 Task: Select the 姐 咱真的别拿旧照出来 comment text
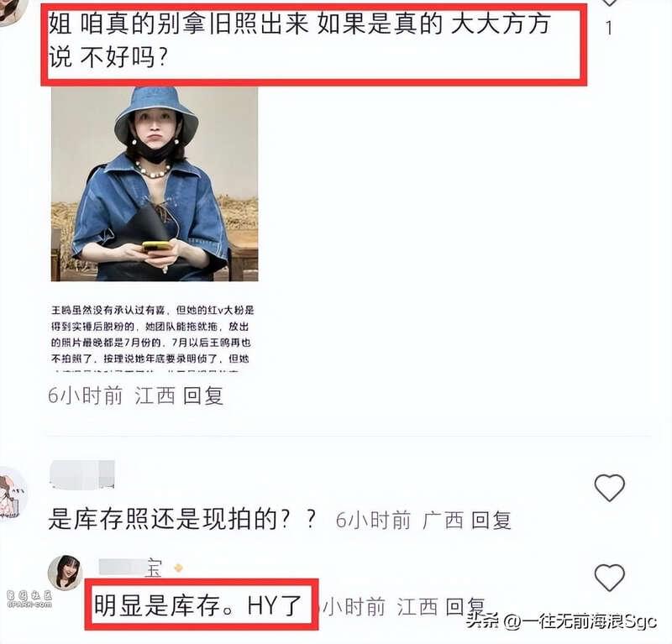[x=299, y=40]
